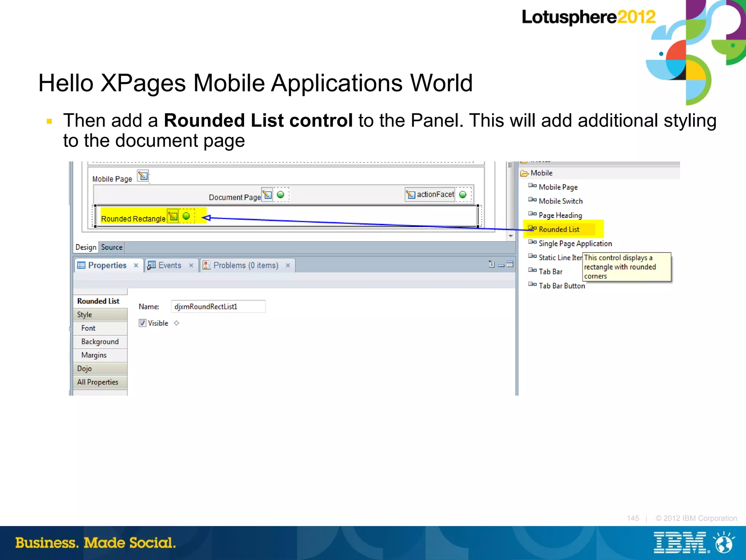The width and height of the screenshot is (746, 560).
Task: Select the Font properties section
Action: (x=100, y=328)
